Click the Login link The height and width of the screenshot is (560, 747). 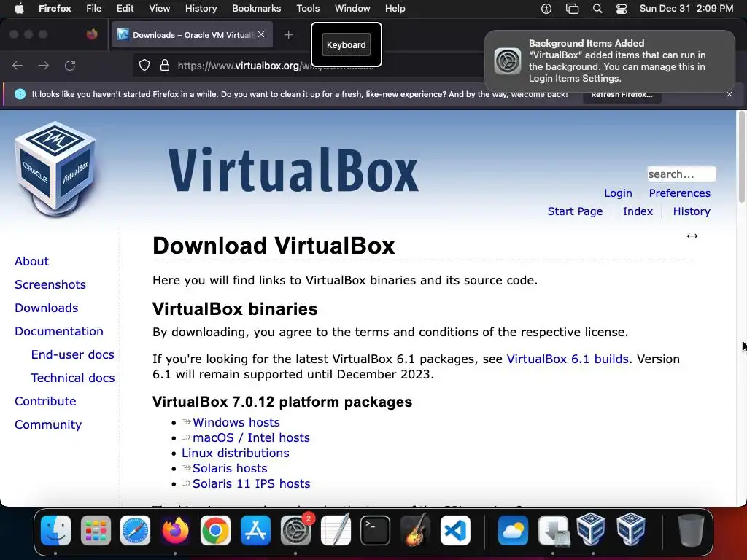[x=618, y=192]
